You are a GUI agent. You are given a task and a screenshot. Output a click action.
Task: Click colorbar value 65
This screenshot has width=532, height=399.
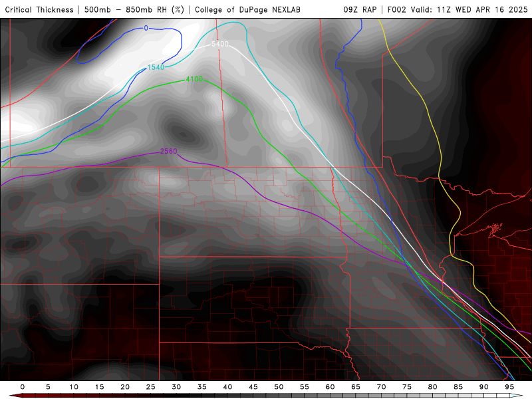point(356,387)
